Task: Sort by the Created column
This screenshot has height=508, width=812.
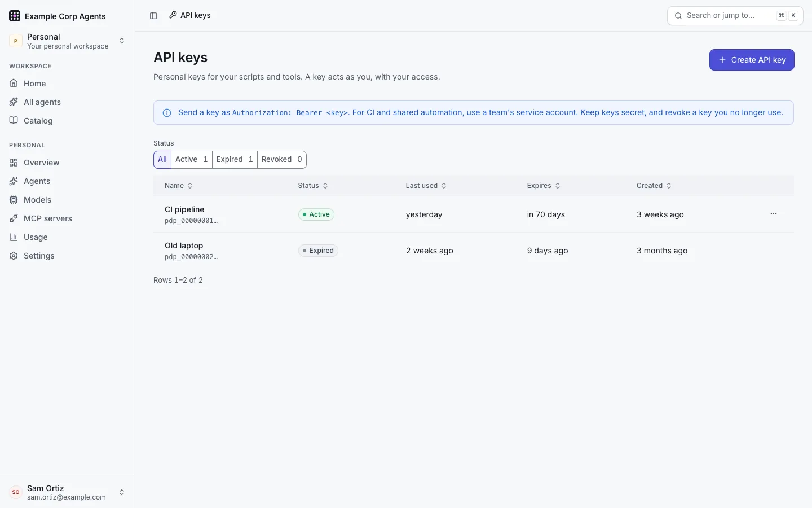Action: 654,186
